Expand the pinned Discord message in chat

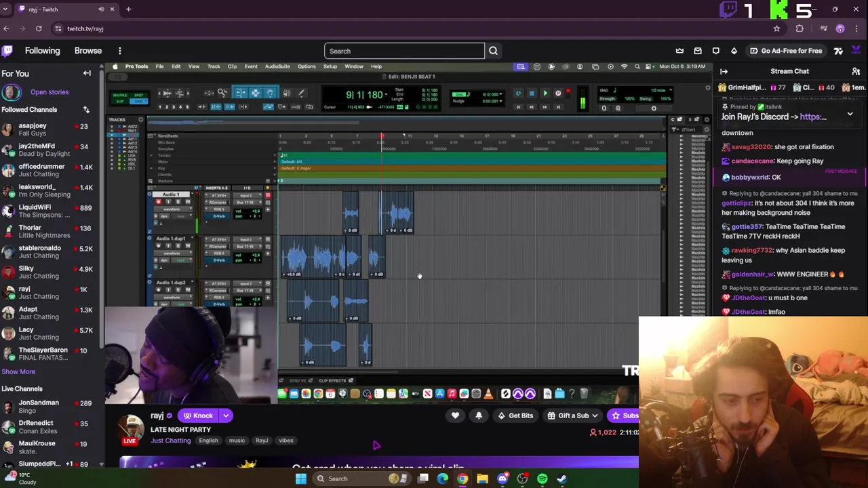(x=850, y=115)
